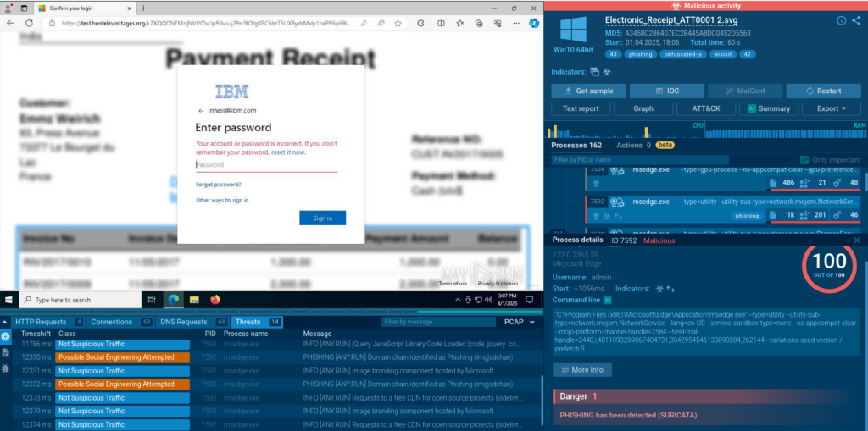Click the share icon beside the file name

coord(854,20)
